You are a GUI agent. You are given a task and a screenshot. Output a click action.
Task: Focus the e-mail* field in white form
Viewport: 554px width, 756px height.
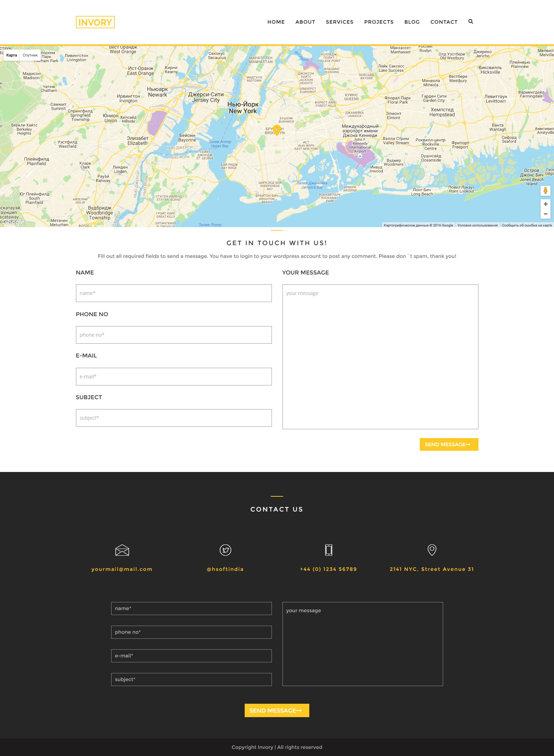[174, 377]
